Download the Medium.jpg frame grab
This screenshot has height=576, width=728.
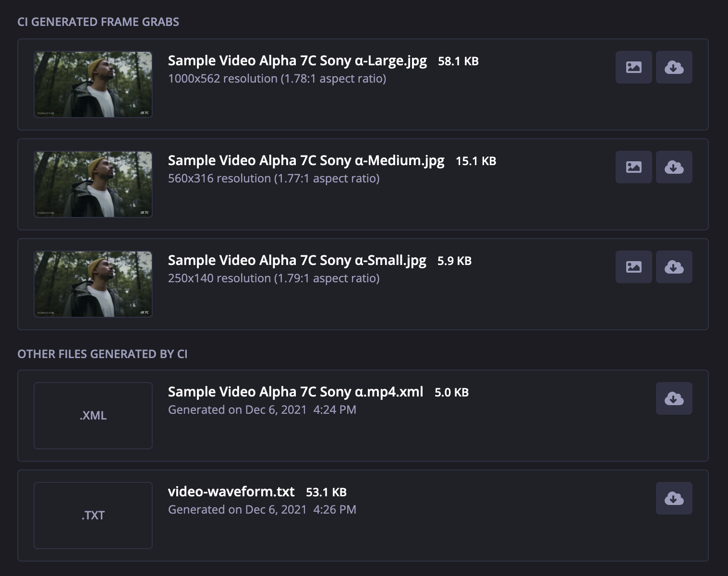674,167
